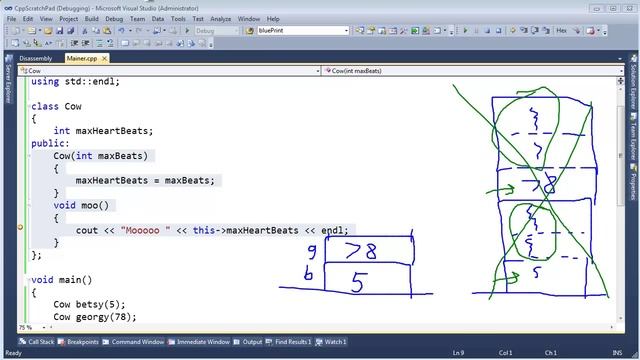Click the code line 'Cow betsy(5);'
The height and width of the screenshot is (360, 640).
click(x=89, y=304)
